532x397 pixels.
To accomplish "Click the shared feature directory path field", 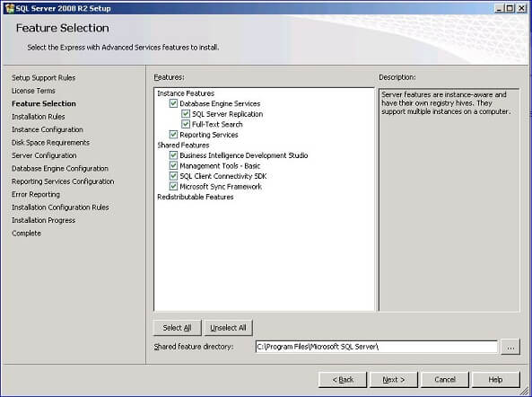I will coord(376,347).
